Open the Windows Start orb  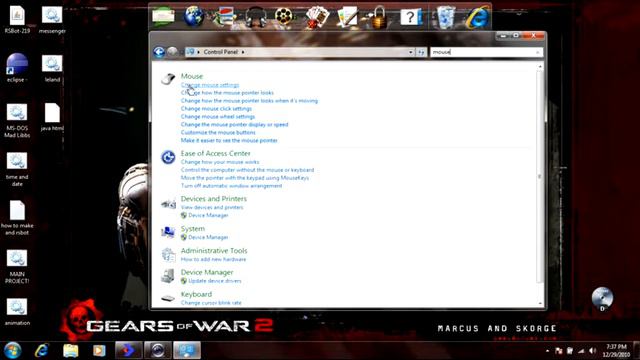pos(13,351)
